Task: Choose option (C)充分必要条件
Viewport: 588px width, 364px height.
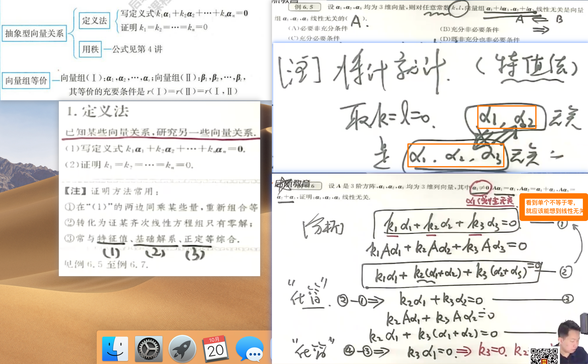Action: 314,38
